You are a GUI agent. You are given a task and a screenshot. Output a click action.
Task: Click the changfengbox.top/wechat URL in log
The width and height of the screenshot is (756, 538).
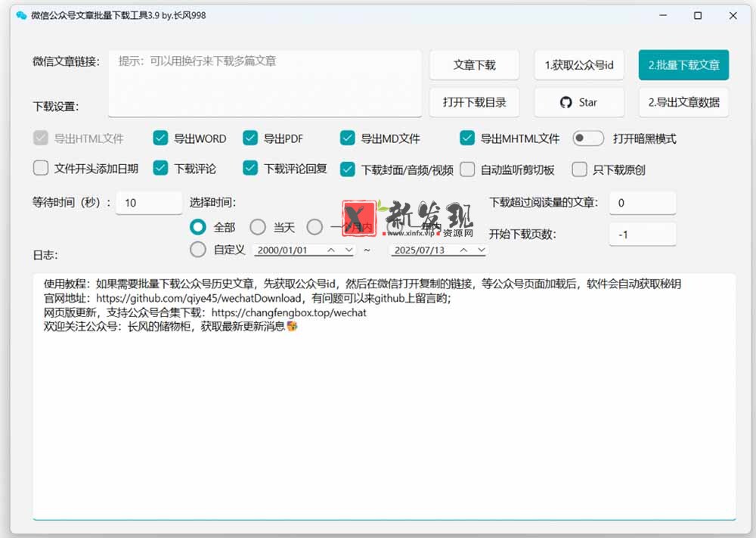click(x=289, y=313)
